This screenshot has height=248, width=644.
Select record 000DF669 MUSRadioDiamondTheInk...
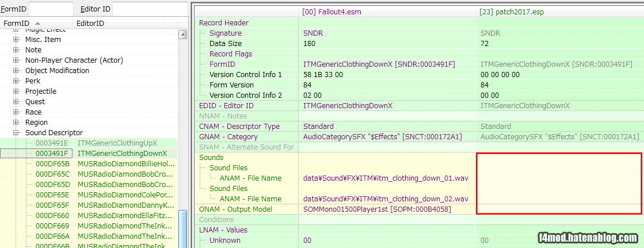pos(89,226)
